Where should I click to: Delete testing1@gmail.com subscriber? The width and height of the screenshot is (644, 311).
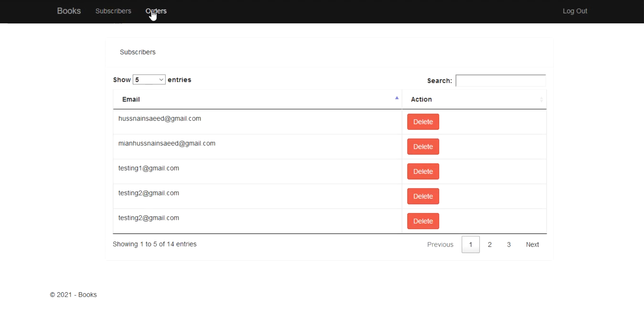[x=423, y=171]
